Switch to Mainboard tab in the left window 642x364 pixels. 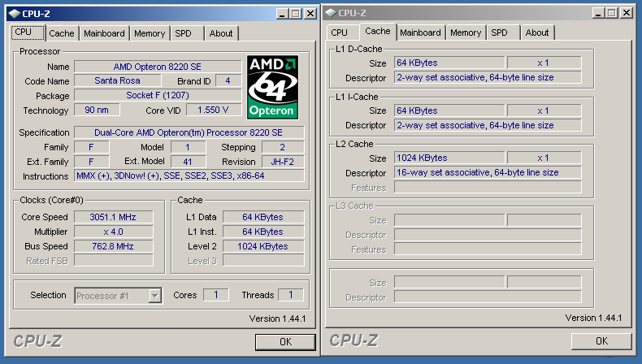(104, 33)
